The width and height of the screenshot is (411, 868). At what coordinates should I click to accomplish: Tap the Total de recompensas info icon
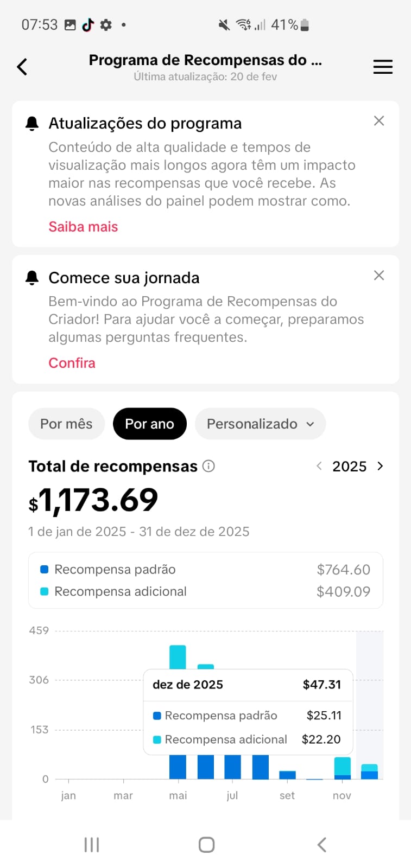(208, 466)
